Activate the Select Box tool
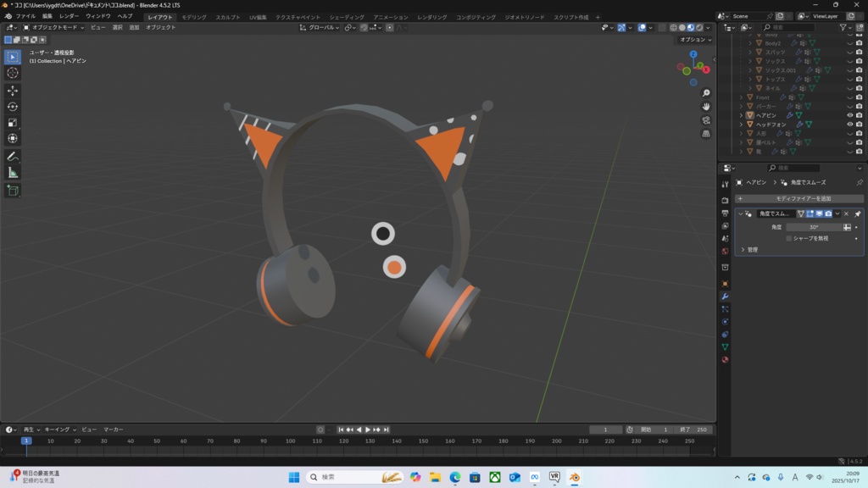The image size is (868, 488). click(13, 57)
